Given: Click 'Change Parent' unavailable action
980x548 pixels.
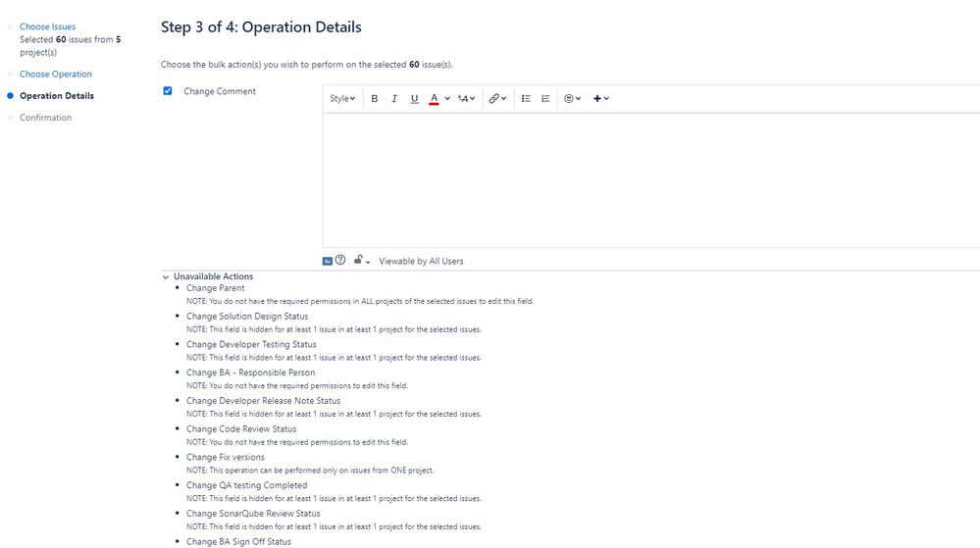Looking at the screenshot, I should pos(215,288).
